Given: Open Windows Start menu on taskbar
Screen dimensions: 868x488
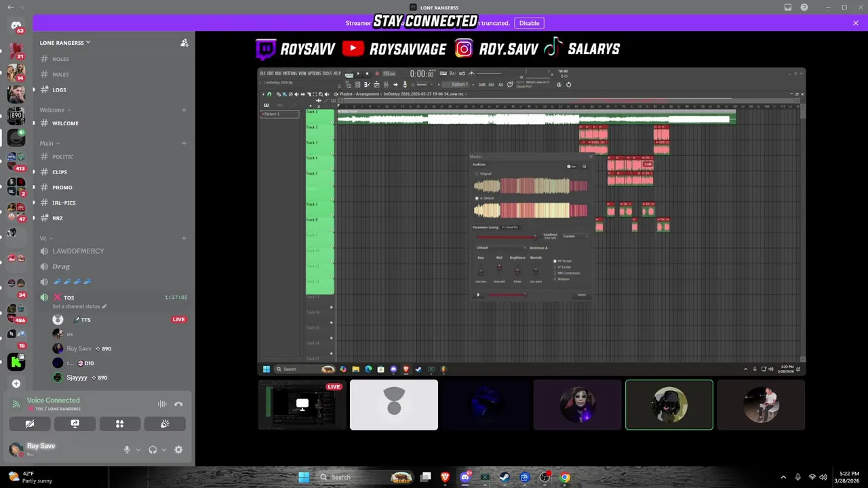Looking at the screenshot, I should (x=304, y=477).
